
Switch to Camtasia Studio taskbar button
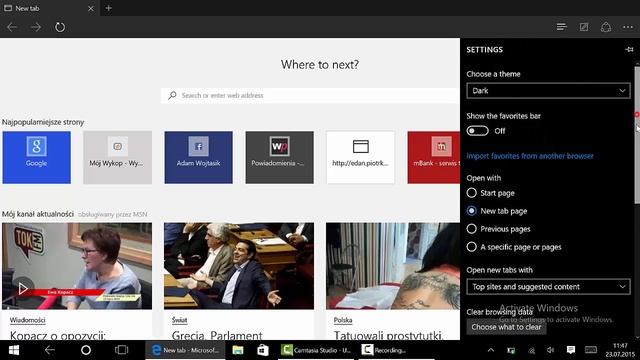[x=317, y=350]
